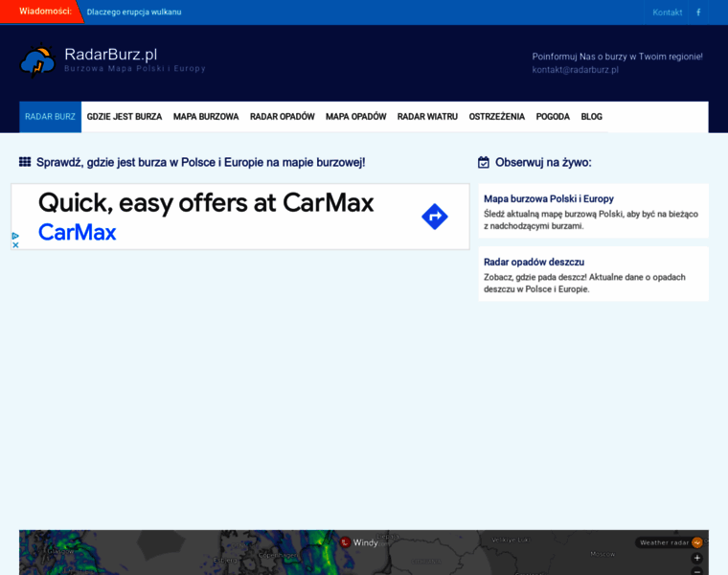Open the BLOG menu item
Image resolution: width=728 pixels, height=575 pixels.
tap(592, 117)
